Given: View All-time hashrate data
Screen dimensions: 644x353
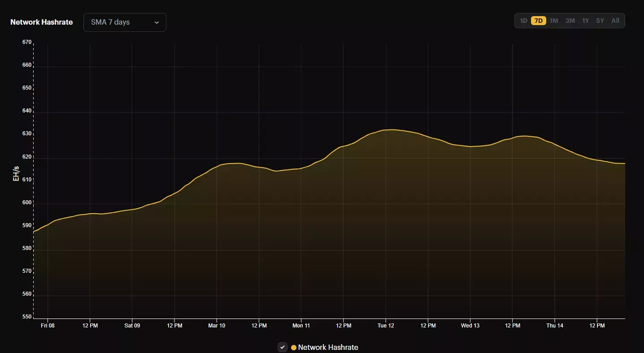Looking at the screenshot, I should pyautogui.click(x=615, y=21).
